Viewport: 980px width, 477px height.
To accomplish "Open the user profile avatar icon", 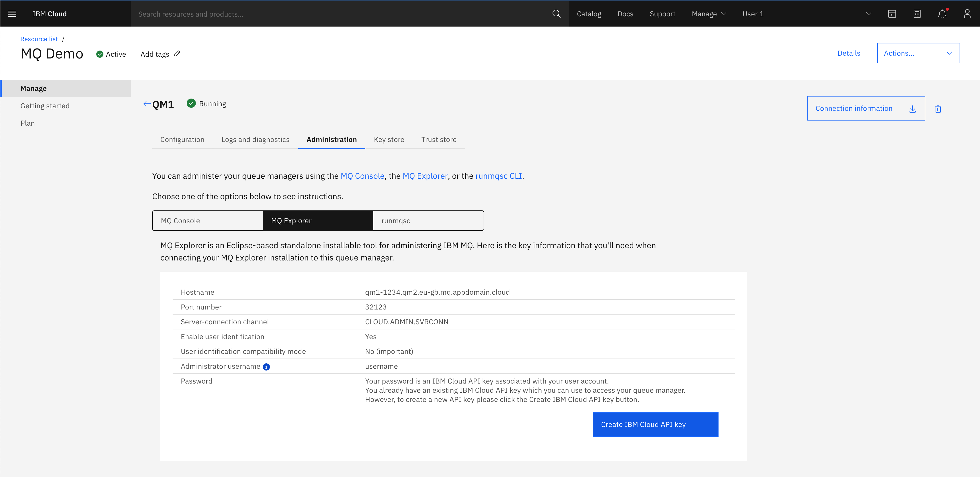I will (x=967, y=14).
